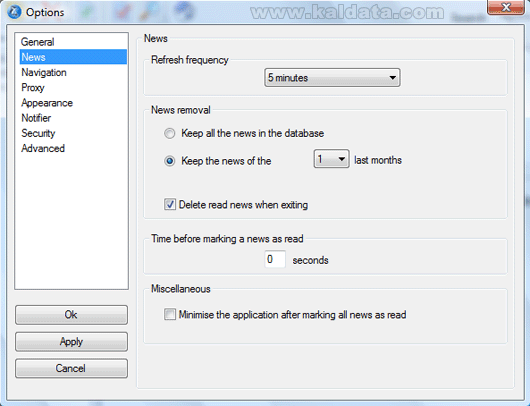The image size is (530, 406).
Task: Select the General category
Action: click(x=38, y=42)
